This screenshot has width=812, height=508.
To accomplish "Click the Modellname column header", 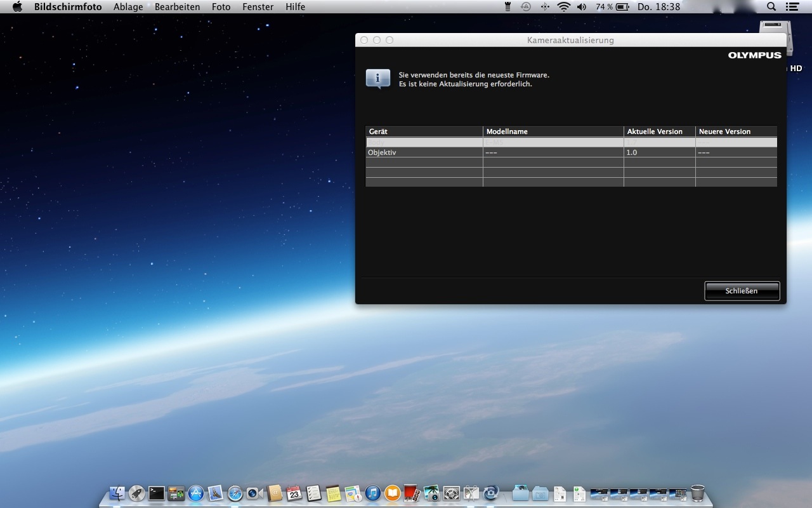I will tap(553, 131).
